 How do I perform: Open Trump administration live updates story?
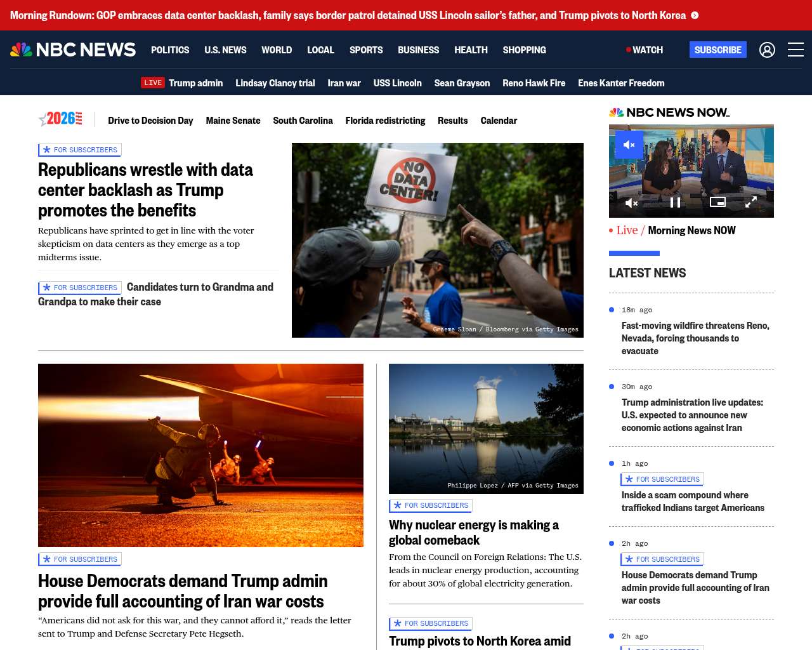pos(692,415)
